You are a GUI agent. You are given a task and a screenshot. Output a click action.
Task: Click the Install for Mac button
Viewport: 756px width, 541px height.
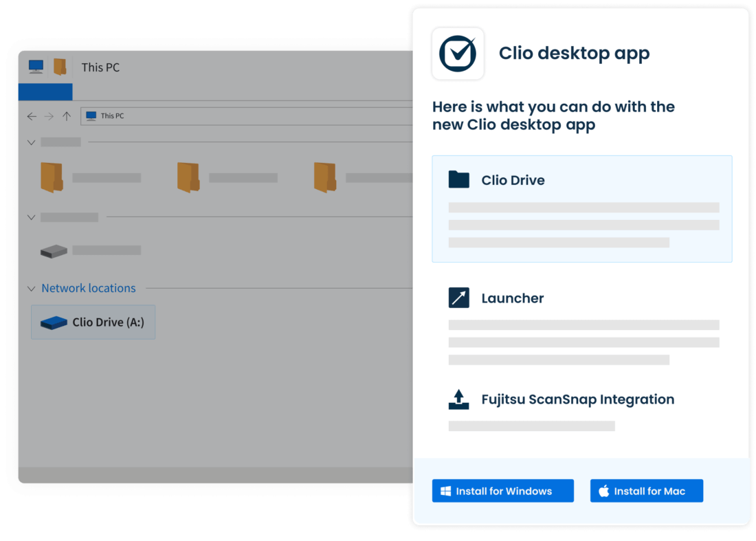pos(646,491)
